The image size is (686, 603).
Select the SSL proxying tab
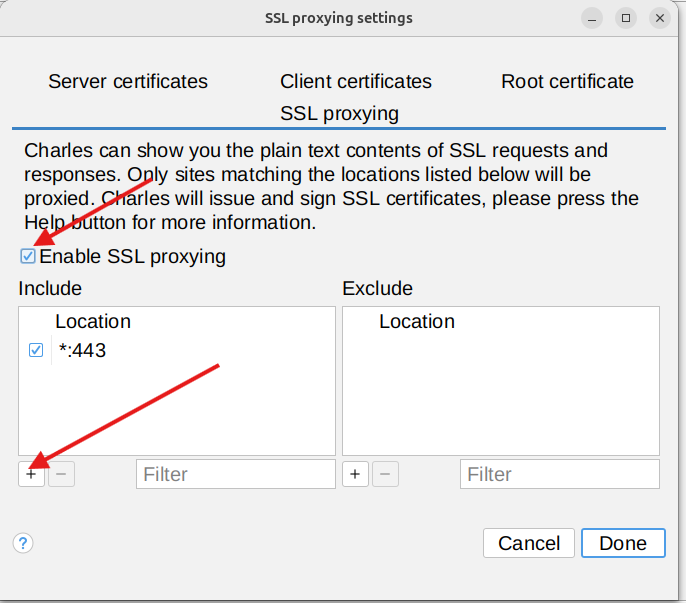pos(339,113)
